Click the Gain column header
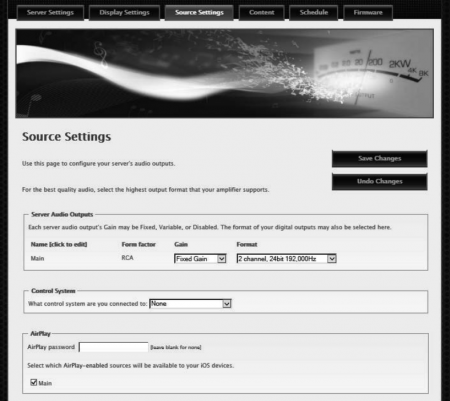The image size is (450, 401). point(181,244)
